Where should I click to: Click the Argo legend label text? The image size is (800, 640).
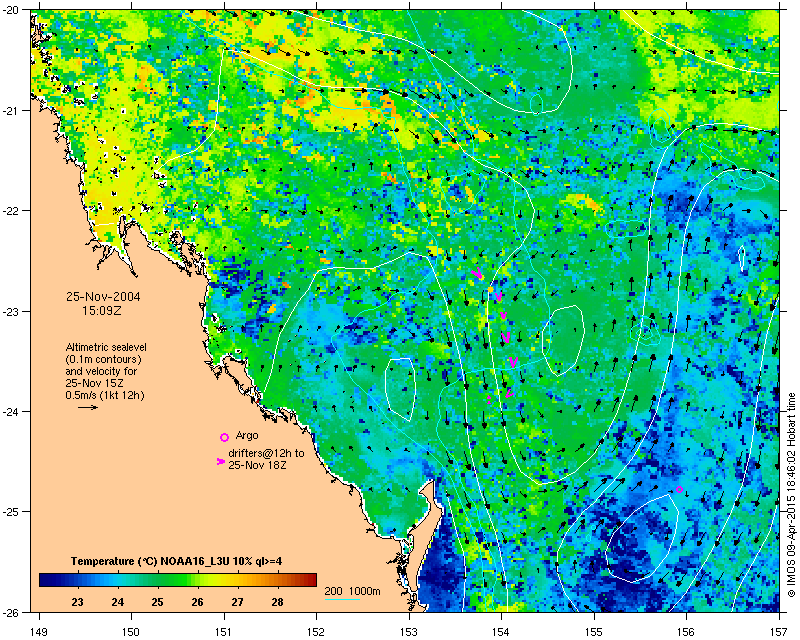247,435
